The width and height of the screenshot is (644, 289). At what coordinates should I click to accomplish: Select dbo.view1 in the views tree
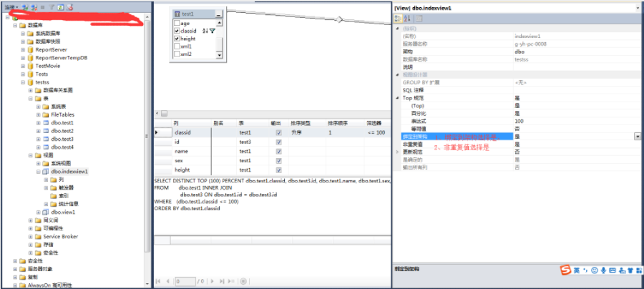coord(63,212)
